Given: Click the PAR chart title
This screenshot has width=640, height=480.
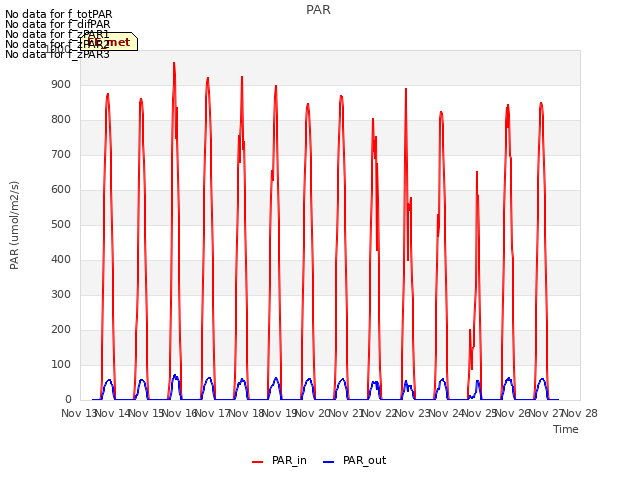Looking at the screenshot, I should click(x=318, y=10).
